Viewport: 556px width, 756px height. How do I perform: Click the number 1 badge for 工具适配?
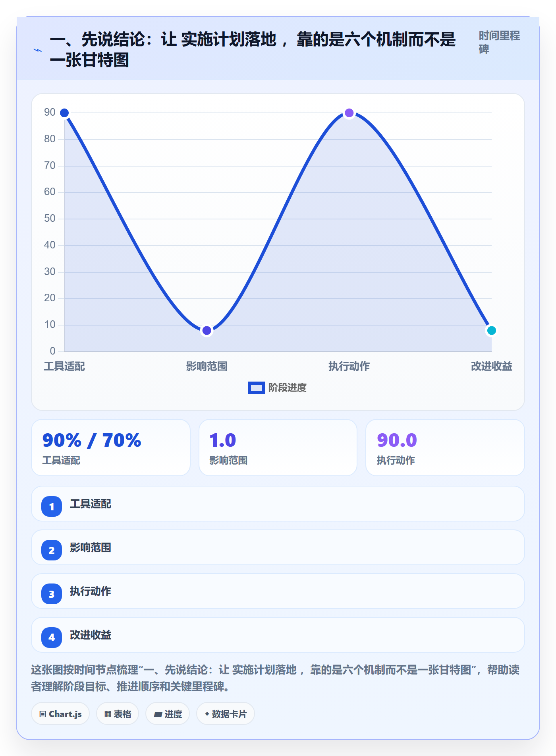coord(52,506)
